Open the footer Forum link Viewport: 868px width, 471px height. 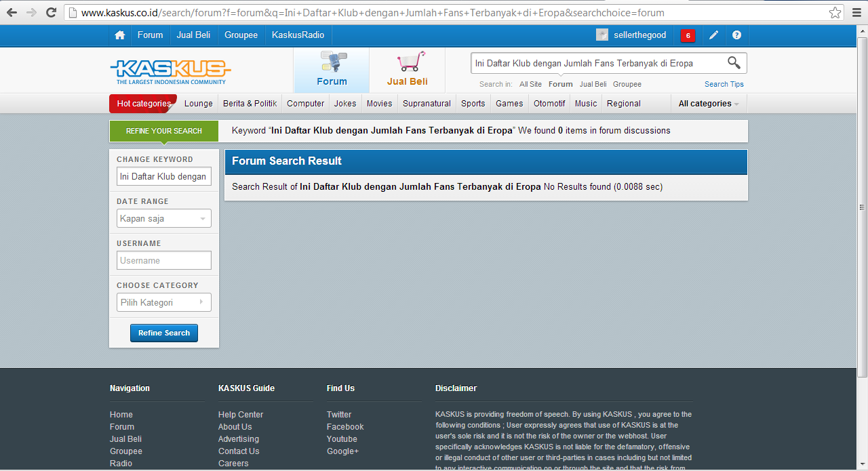tap(122, 427)
